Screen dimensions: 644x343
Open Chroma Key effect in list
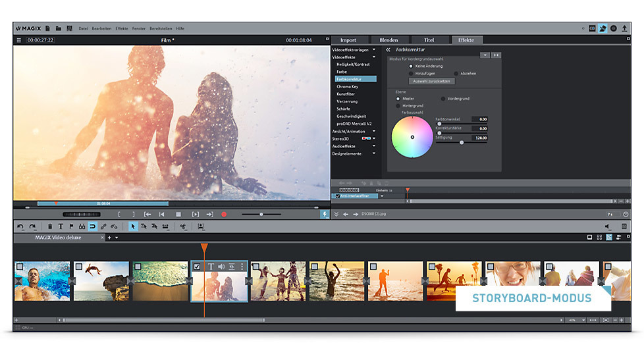click(348, 86)
